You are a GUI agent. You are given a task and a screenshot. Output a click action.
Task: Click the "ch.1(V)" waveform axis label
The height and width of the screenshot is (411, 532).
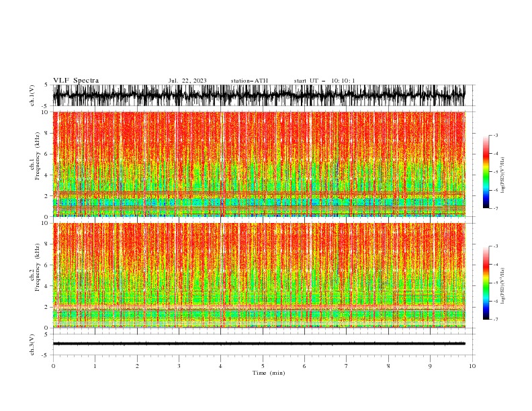tap(32, 95)
